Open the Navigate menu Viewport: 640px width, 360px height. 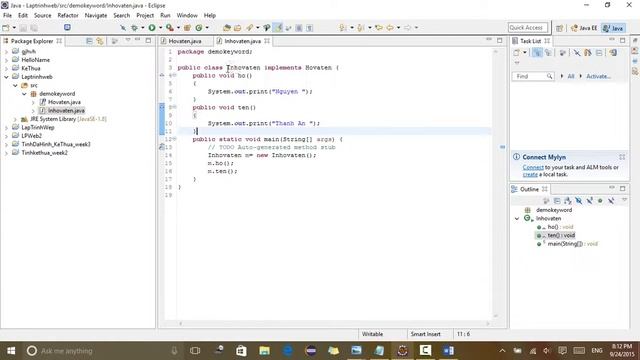pyautogui.click(x=96, y=16)
